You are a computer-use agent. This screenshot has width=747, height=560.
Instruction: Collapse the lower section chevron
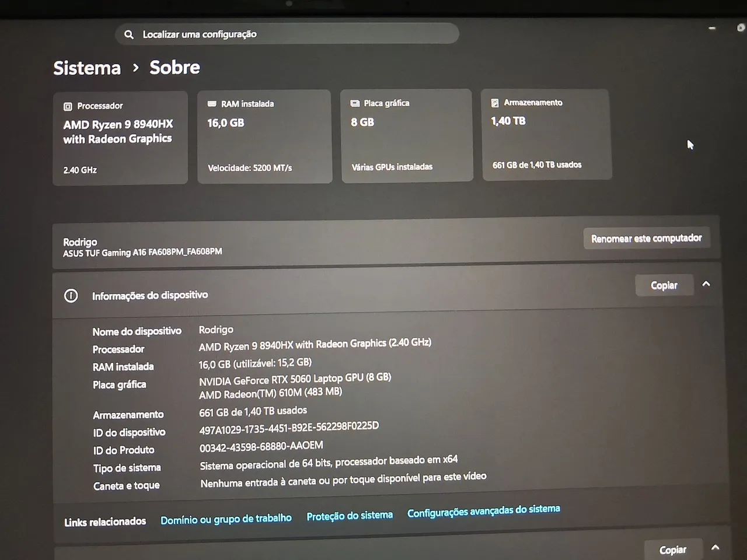(x=715, y=547)
